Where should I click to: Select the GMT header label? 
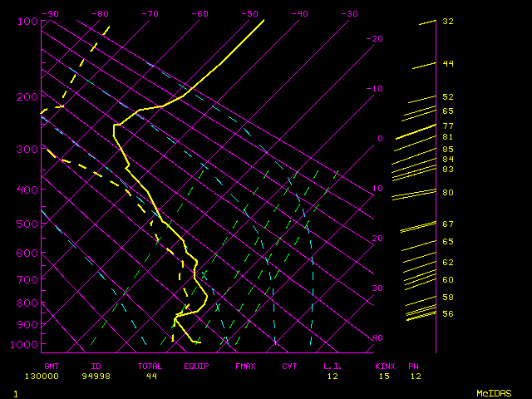[x=52, y=366]
